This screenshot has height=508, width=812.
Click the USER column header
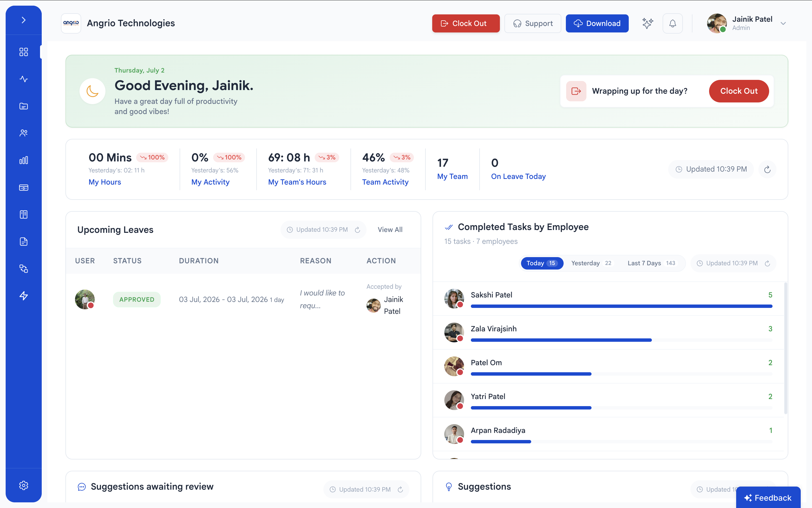click(x=85, y=261)
